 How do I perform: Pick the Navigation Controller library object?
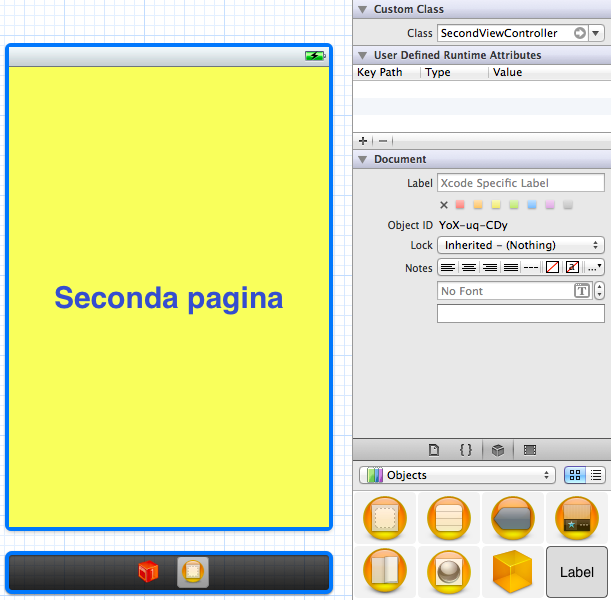(x=512, y=517)
